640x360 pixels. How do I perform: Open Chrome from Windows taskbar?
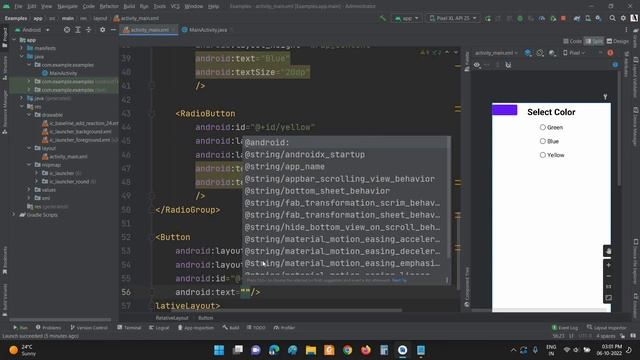[347, 350]
